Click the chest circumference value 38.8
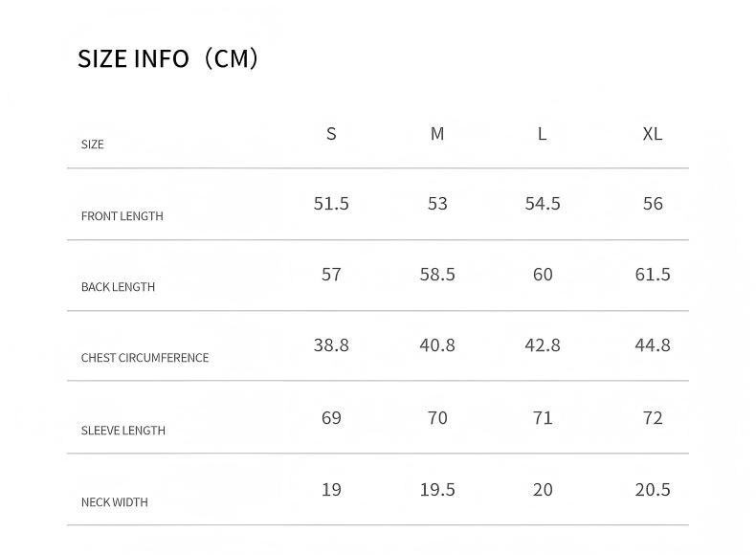 click(331, 345)
